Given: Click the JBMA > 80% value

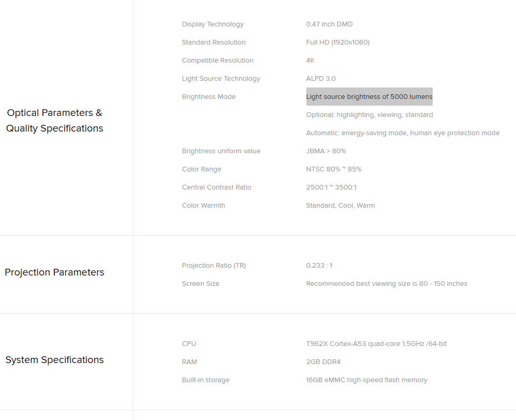Looking at the screenshot, I should click(326, 151).
